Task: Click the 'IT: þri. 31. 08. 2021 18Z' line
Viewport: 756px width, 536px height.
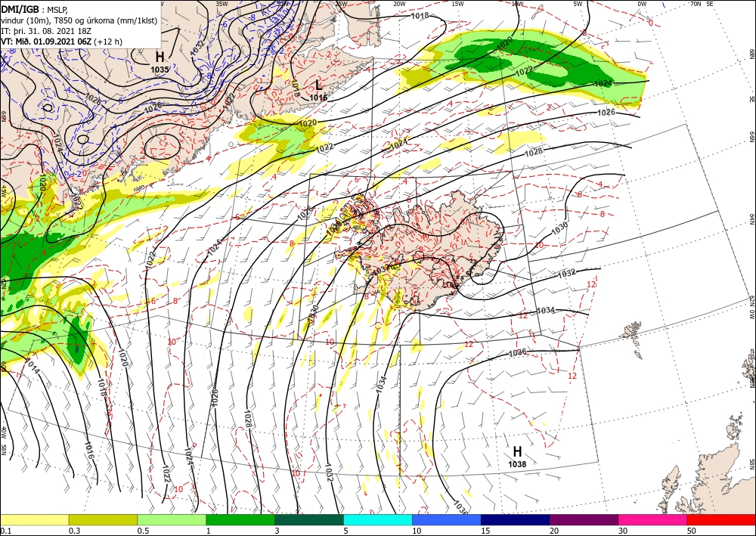Action: (x=46, y=31)
